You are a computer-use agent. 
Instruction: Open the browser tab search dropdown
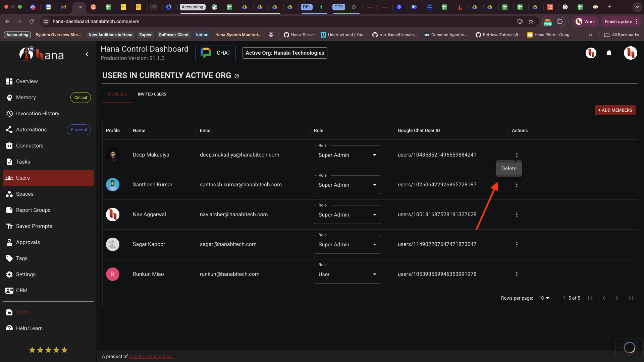(x=637, y=7)
